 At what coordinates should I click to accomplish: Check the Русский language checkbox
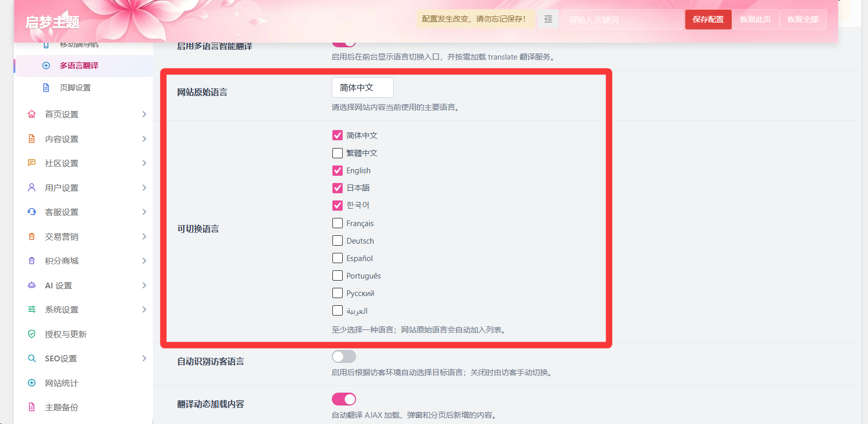(338, 293)
